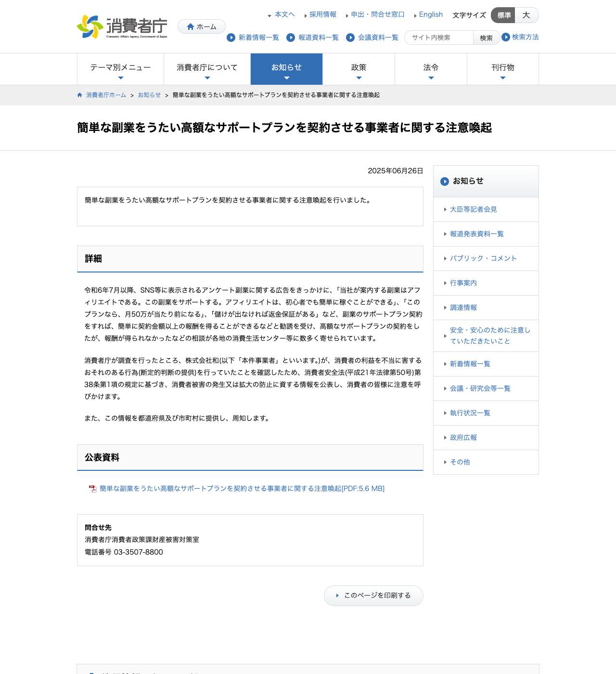
Task: Open 新着情報一覧 in the sidebar
Action: pyautogui.click(x=486, y=364)
